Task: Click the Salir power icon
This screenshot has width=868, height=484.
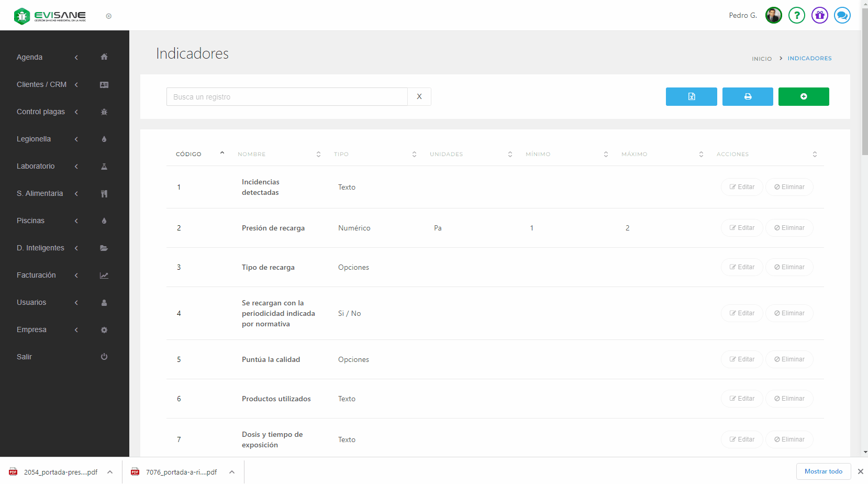Action: point(104,357)
